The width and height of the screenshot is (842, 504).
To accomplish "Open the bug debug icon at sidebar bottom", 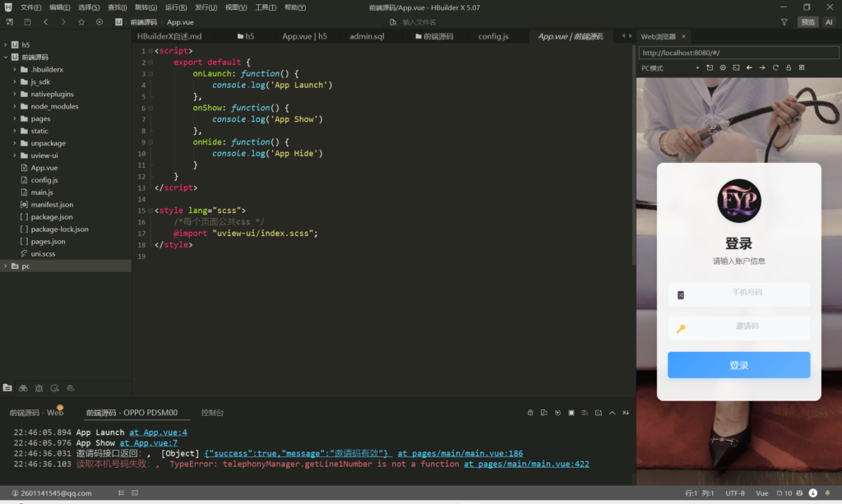I will pos(39,388).
